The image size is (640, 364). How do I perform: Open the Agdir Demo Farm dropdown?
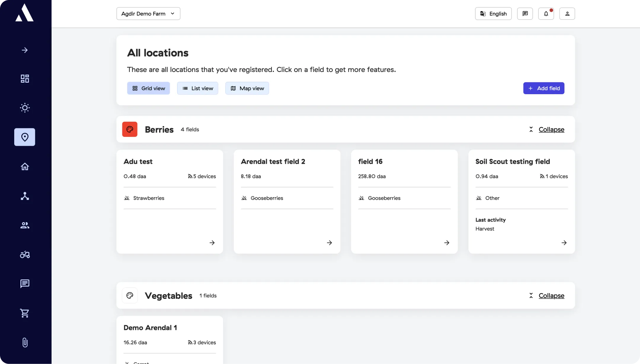point(148,14)
